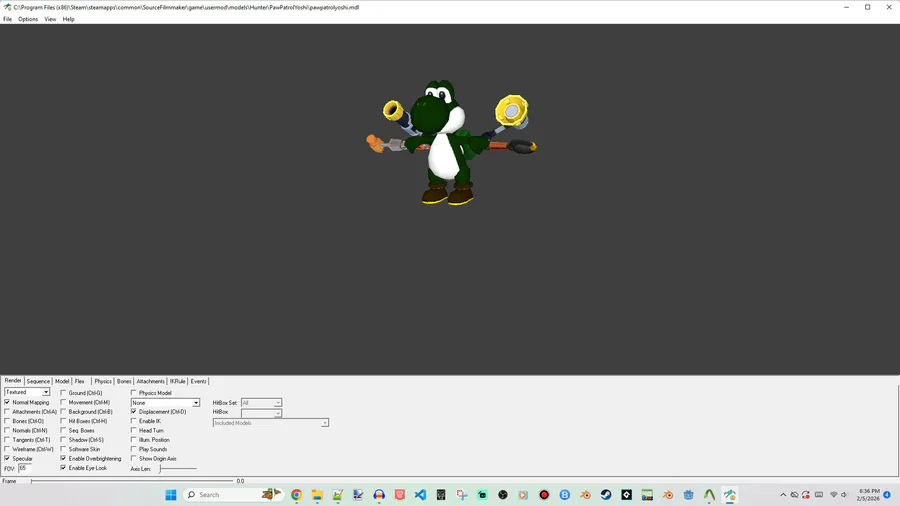Screen dimensions: 900x506
Task: Check the Show Origin Axis option
Action: point(134,459)
